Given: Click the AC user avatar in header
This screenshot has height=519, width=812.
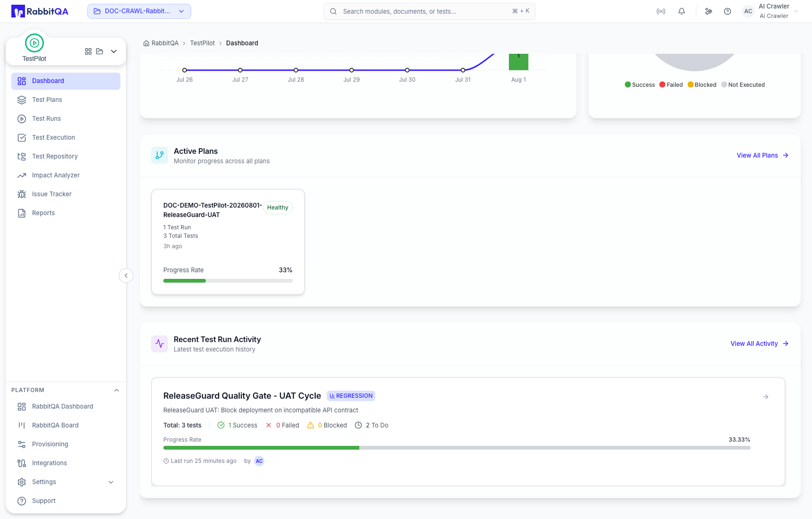Looking at the screenshot, I should [x=748, y=11].
